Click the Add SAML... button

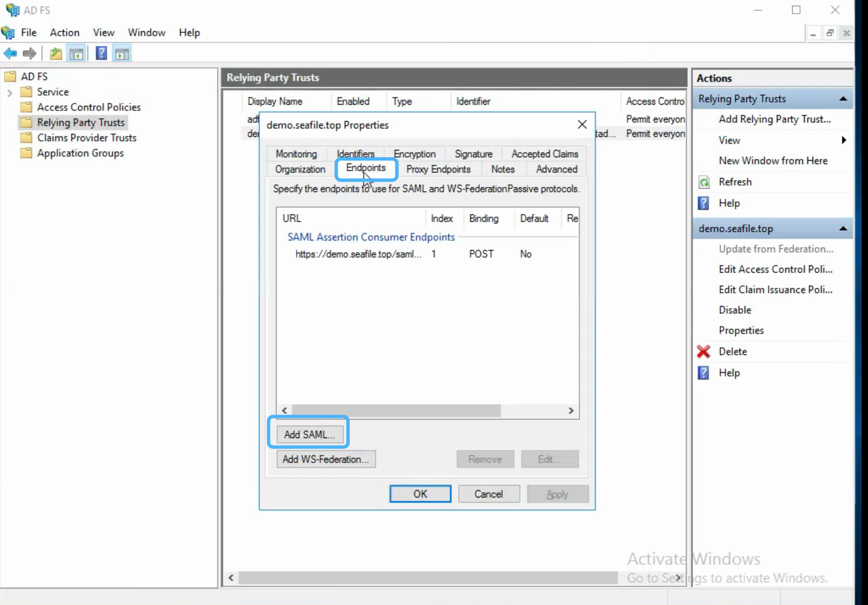coord(310,434)
